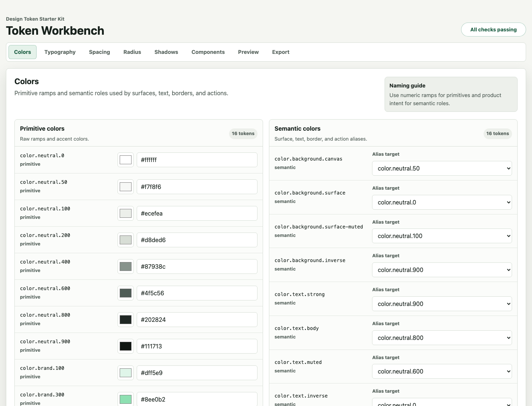Viewport: 532px width, 406px height.
Task: Open color swatch for color.neutral.800
Action: pos(126,320)
